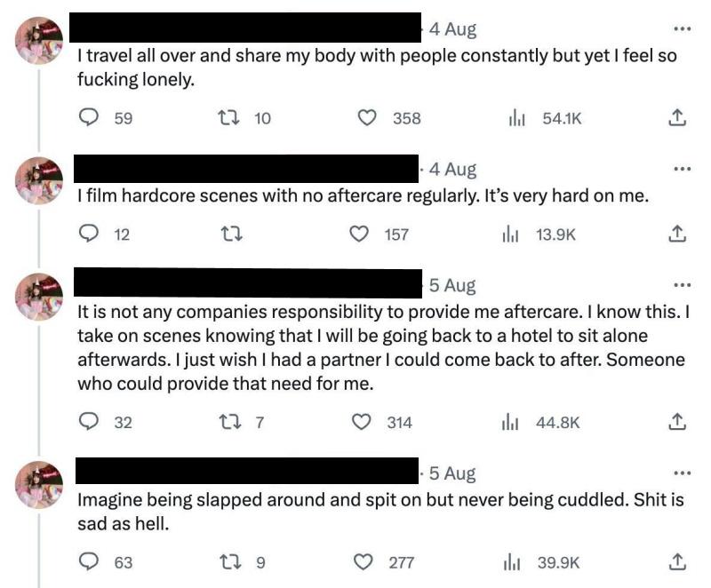Reply to the tweet with 32 comments
This screenshot has height=588, width=711.
click(90, 422)
